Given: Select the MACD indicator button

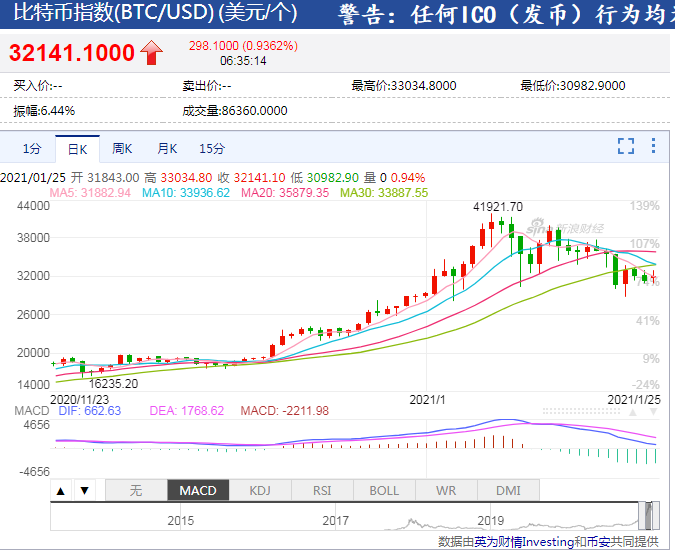Looking at the screenshot, I should tap(198, 490).
